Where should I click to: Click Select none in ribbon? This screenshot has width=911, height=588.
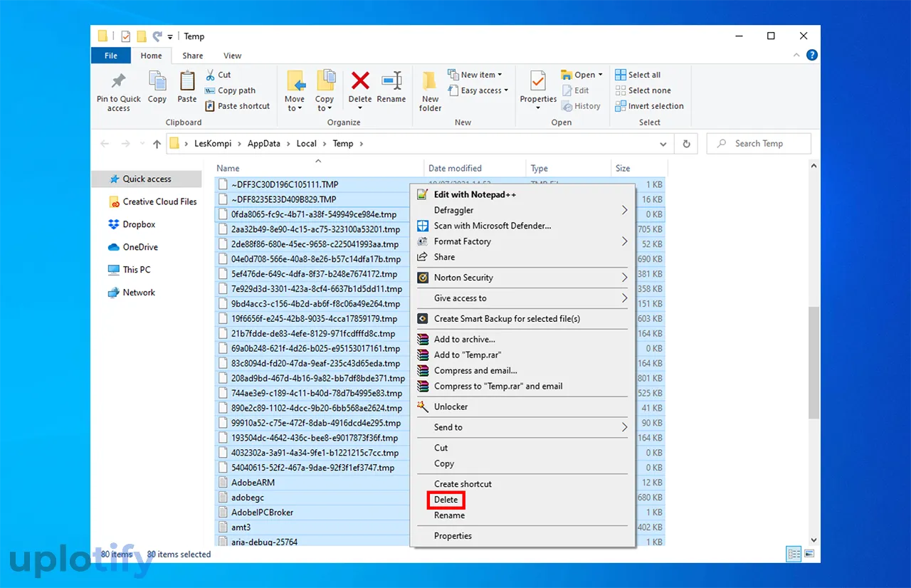(x=643, y=90)
